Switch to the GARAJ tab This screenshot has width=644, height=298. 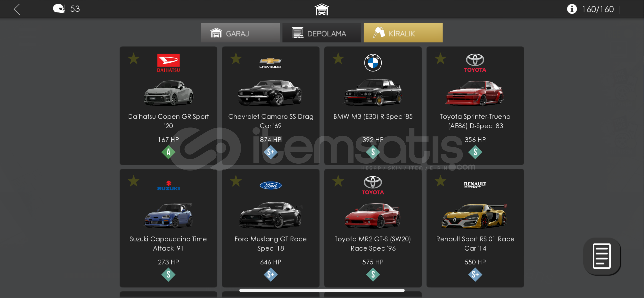click(240, 33)
